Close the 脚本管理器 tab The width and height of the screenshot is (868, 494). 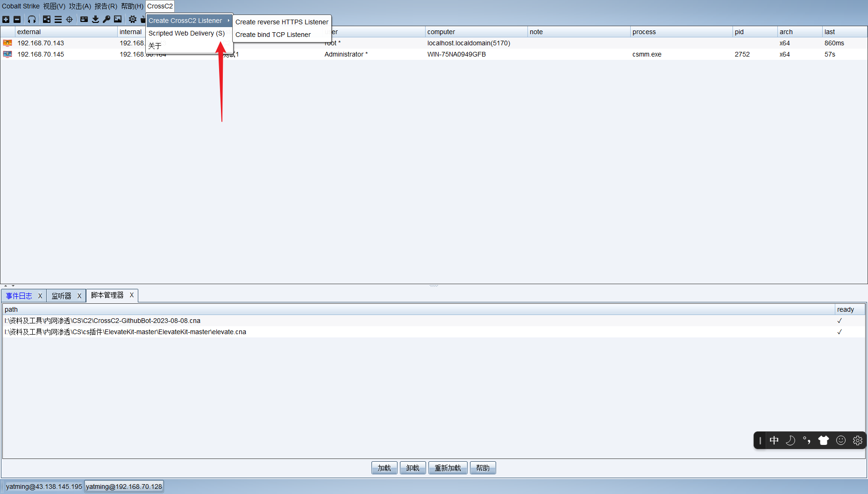(x=132, y=295)
